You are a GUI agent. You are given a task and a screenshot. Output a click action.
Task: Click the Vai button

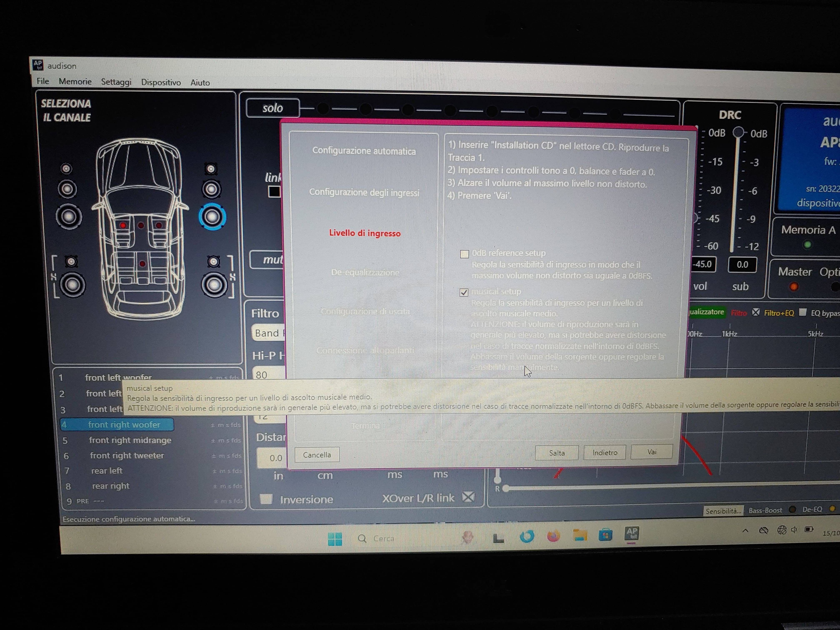click(652, 451)
